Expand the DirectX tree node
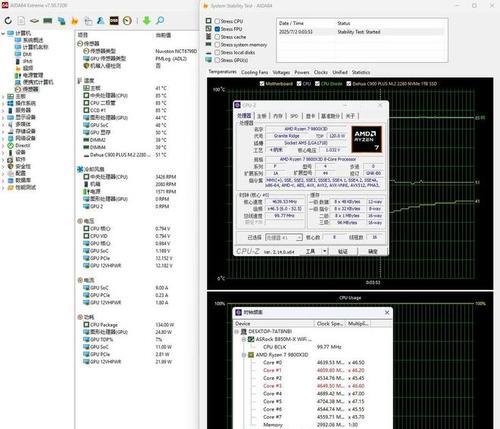The image size is (500, 429). pos(3,146)
